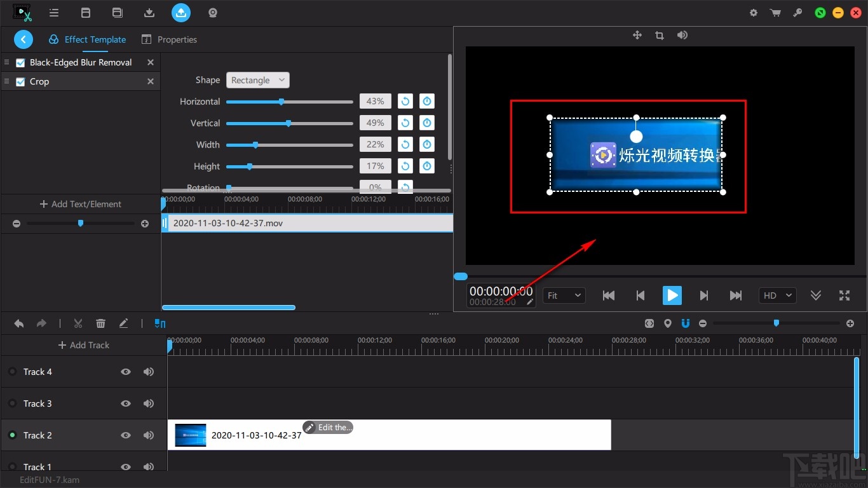Select Track 4 radio button
The width and height of the screenshot is (868, 488).
(12, 372)
